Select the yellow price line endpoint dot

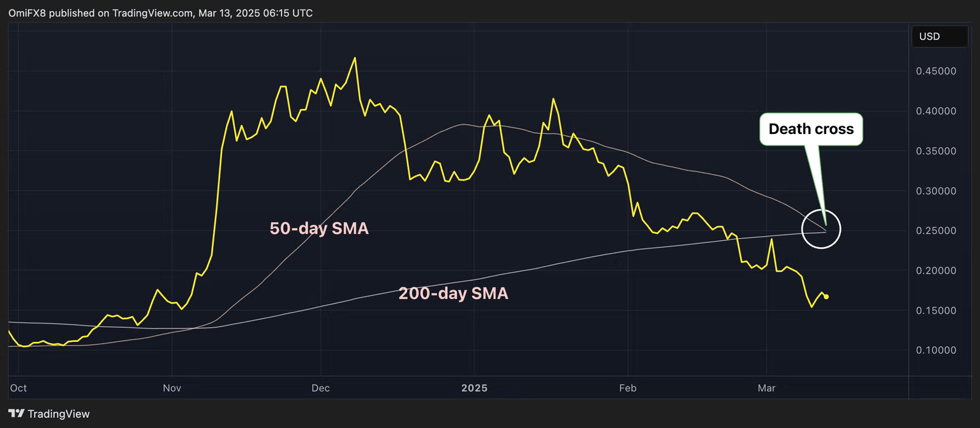tap(826, 296)
